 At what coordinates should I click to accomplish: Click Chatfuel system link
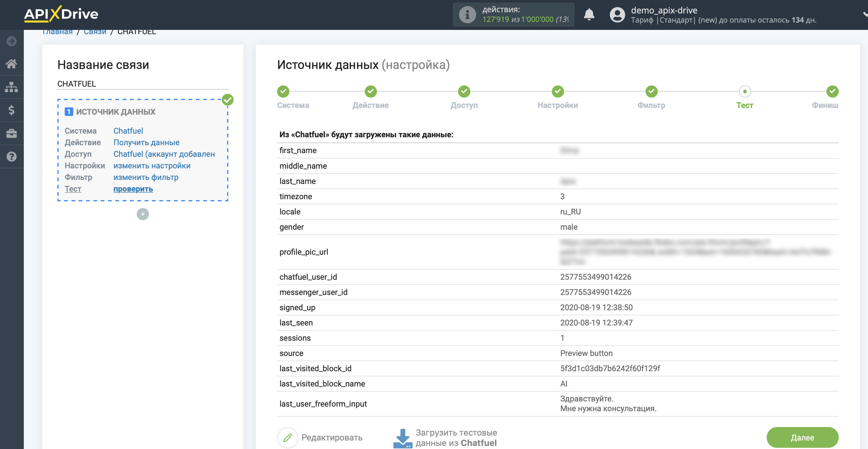pos(128,131)
